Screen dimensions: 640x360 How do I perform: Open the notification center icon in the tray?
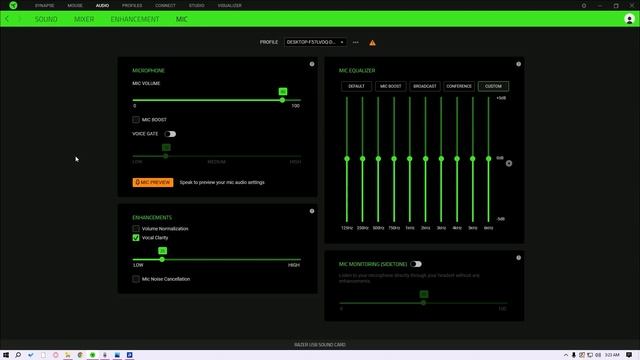click(x=629, y=355)
